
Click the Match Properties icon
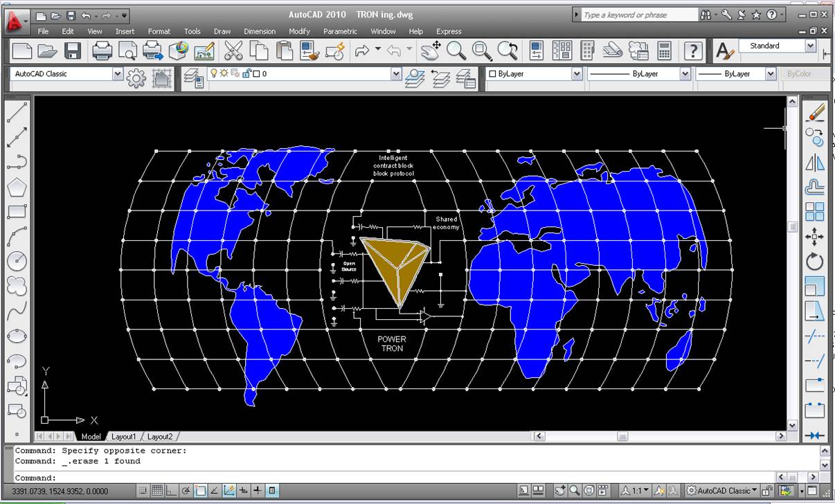[x=309, y=51]
